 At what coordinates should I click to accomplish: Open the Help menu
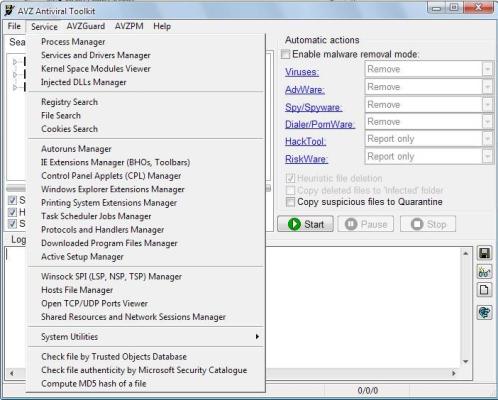pos(162,26)
